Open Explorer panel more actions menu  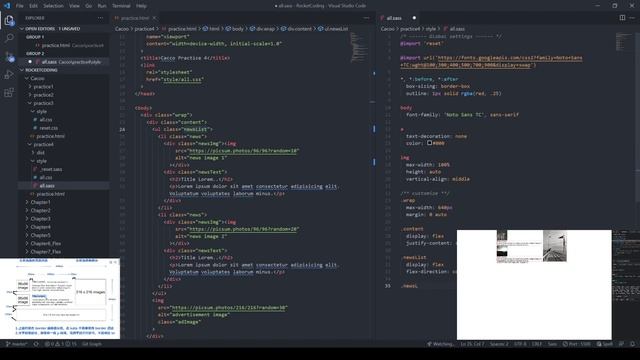tap(100, 18)
